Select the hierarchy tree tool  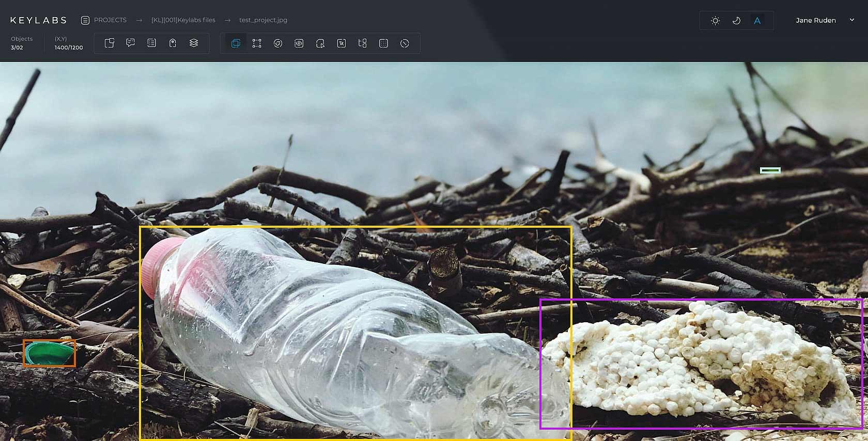point(362,43)
